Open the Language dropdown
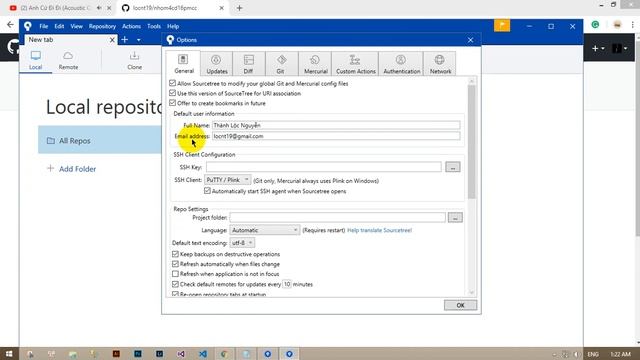640x360 pixels. [264, 230]
